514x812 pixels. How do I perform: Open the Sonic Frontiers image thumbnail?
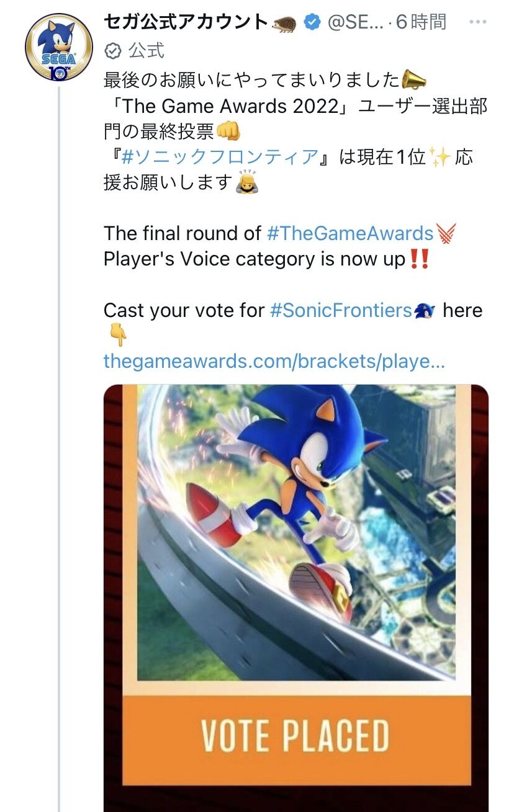click(x=295, y=533)
